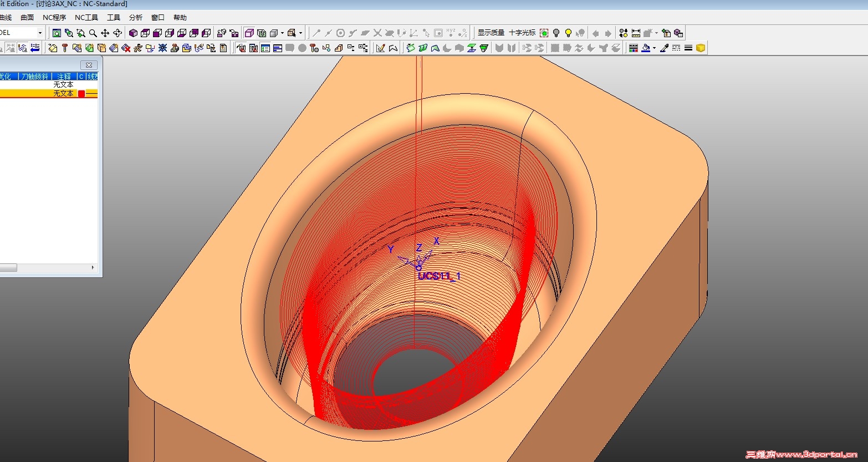Open the fill color dropdown arrow
The image size is (868, 462).
coord(654,48)
